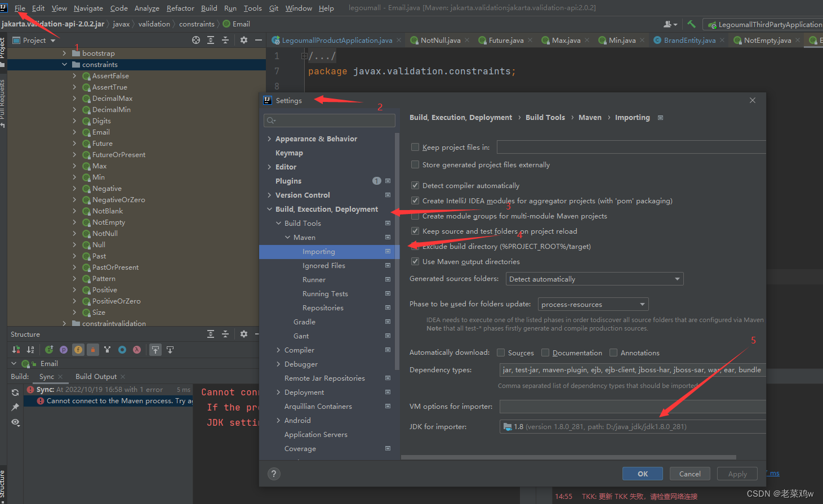This screenshot has height=504, width=823.
Task: Toggle Keep project files in checkbox
Action: (415, 147)
